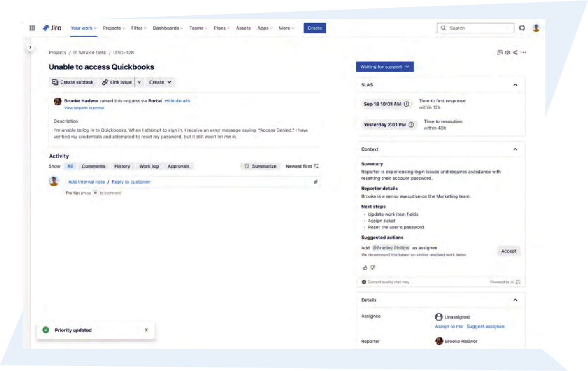Open the app switcher grid icon
Screen dimensions: 588x371
click(32, 28)
